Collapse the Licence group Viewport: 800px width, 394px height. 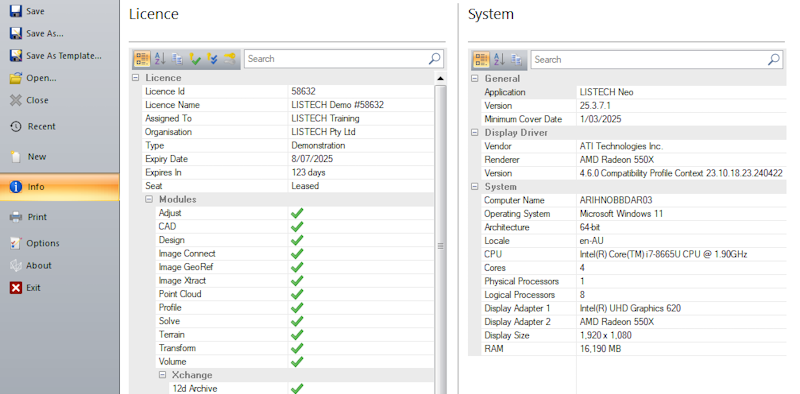(135, 78)
